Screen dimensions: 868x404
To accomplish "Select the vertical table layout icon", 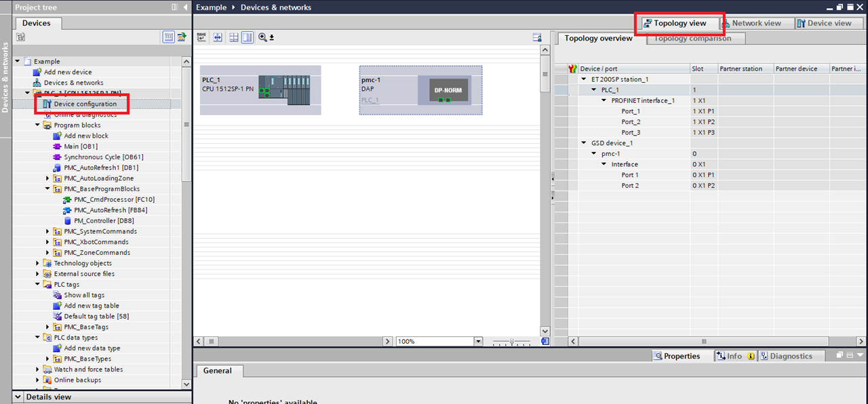I will pos(248,37).
